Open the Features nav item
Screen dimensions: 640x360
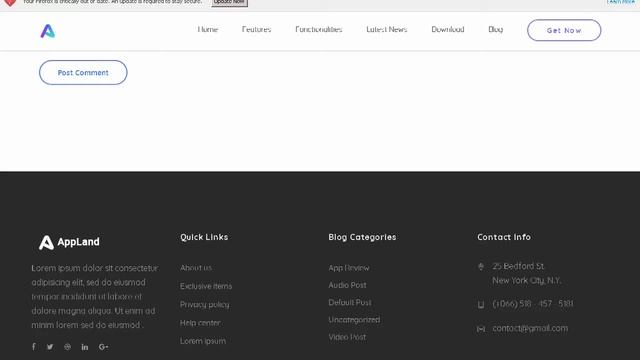(256, 29)
